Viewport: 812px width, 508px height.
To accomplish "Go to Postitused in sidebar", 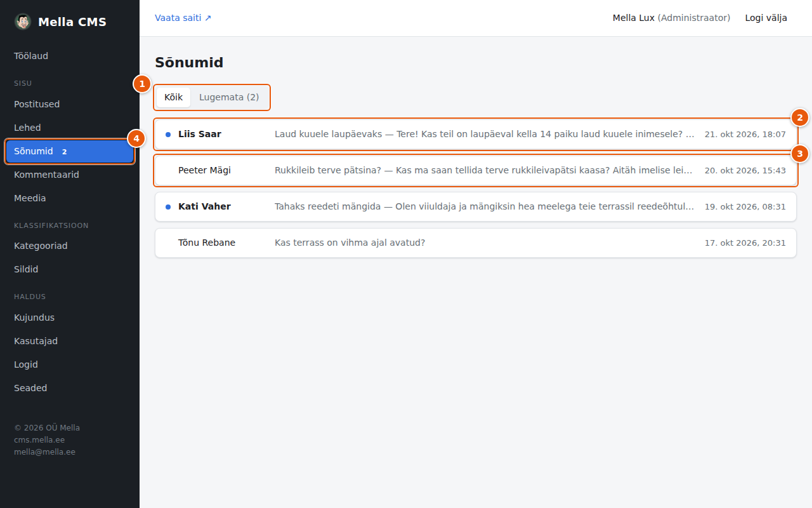I will (70, 104).
